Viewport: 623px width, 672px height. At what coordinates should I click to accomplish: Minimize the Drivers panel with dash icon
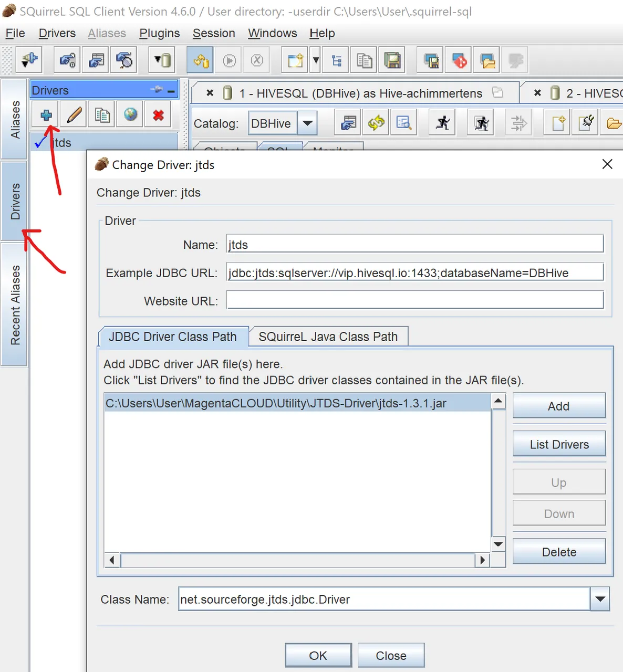tap(171, 90)
